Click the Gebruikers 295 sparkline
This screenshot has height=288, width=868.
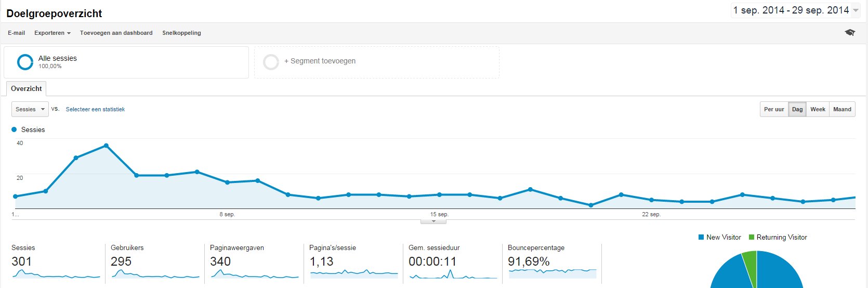(155, 274)
